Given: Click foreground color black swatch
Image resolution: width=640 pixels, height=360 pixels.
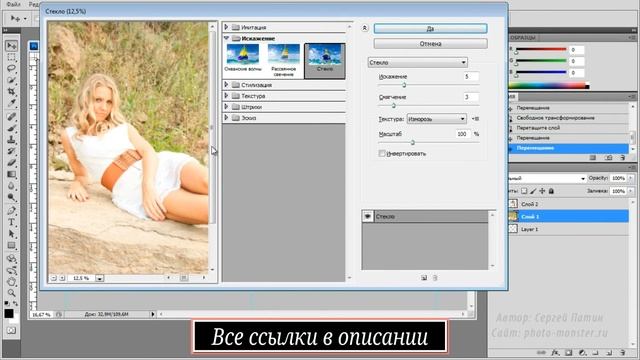Looking at the screenshot, I should coord(9,313).
